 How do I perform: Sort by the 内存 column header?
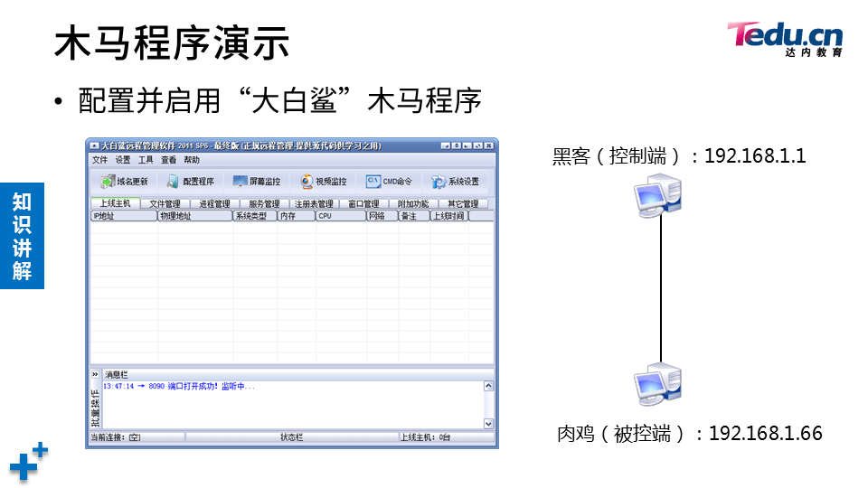(x=297, y=216)
